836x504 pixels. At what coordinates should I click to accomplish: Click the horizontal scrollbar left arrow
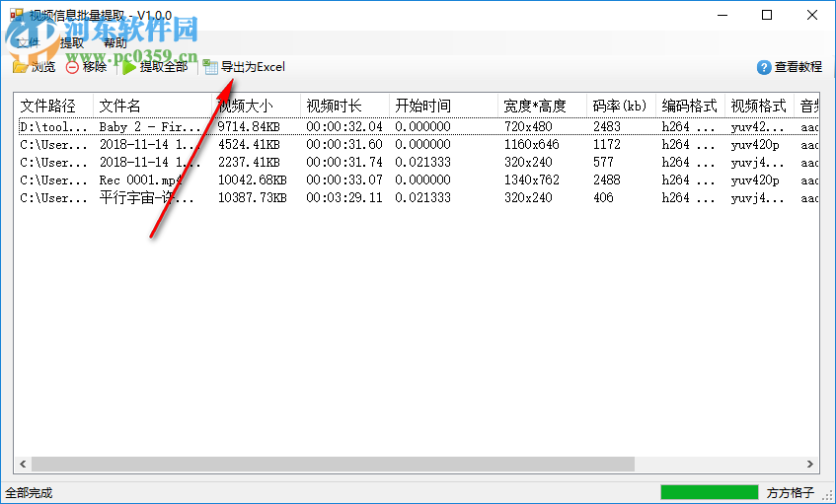23,464
